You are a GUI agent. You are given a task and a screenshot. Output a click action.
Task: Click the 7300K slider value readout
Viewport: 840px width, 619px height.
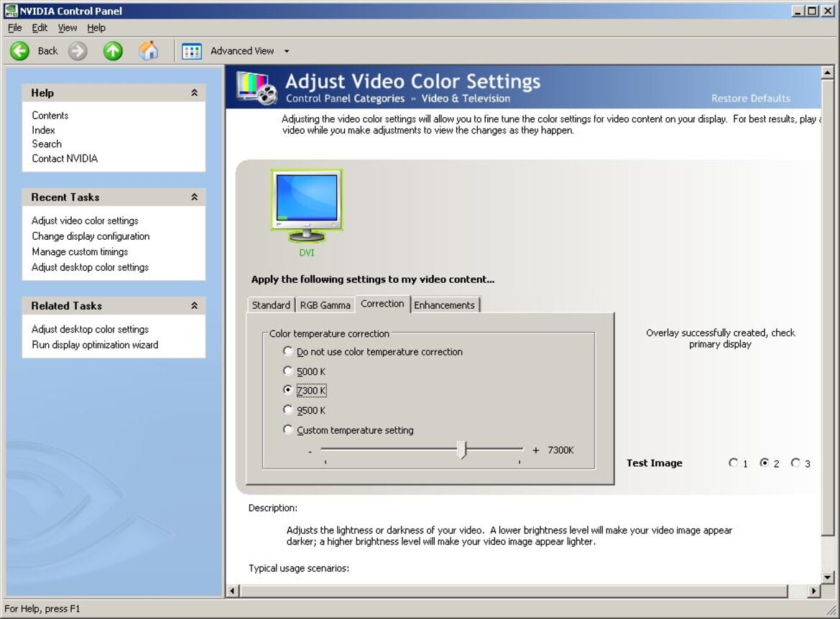click(561, 450)
